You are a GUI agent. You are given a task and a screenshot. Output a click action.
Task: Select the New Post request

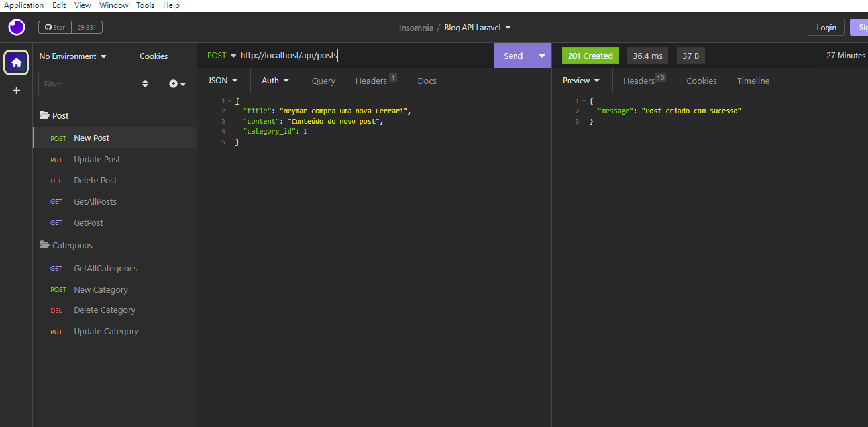[x=115, y=138]
